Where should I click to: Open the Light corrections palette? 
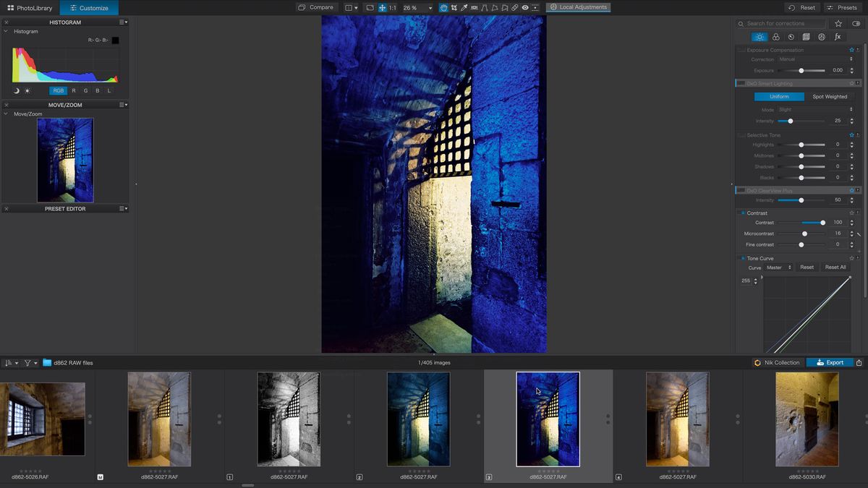coord(759,37)
